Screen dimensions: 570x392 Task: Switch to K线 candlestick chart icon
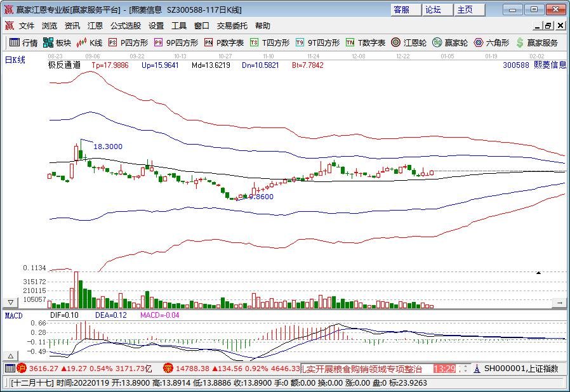point(89,43)
